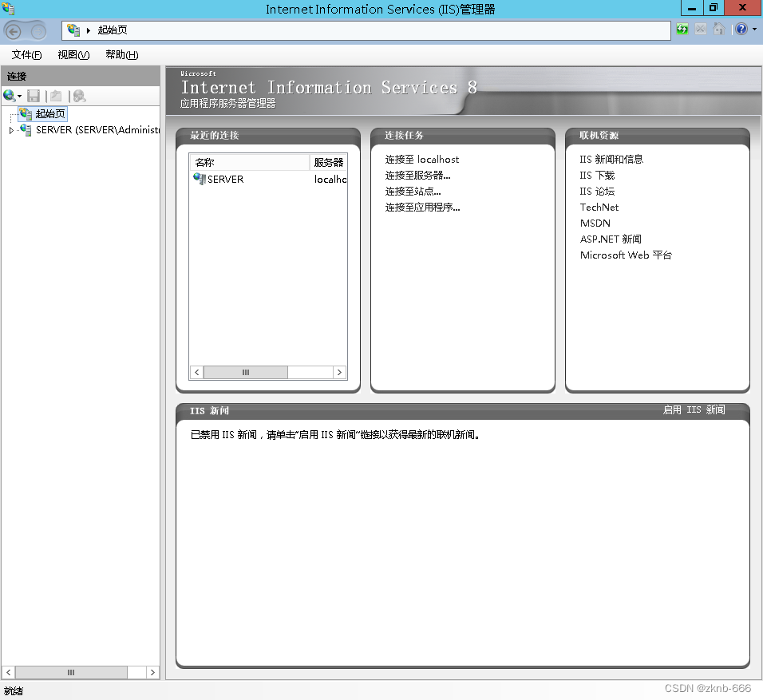Viewport: 763px width, 700px height.
Task: Open the Help icon dropdown arrow
Action: (x=754, y=30)
